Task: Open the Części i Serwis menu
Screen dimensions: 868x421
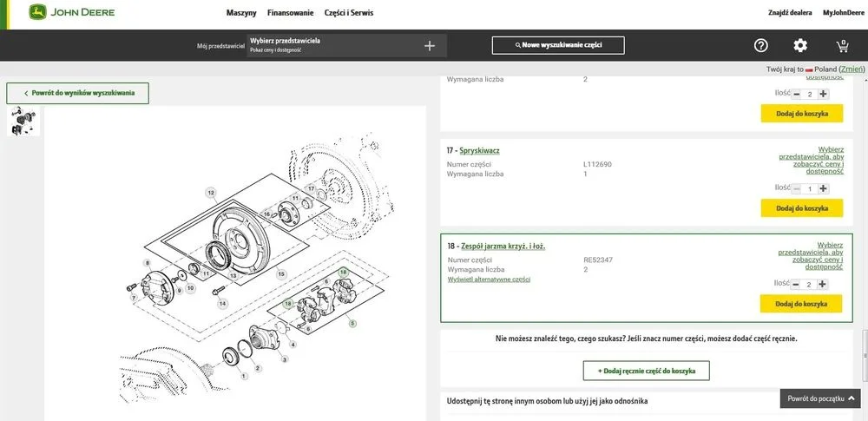Action: click(x=349, y=13)
